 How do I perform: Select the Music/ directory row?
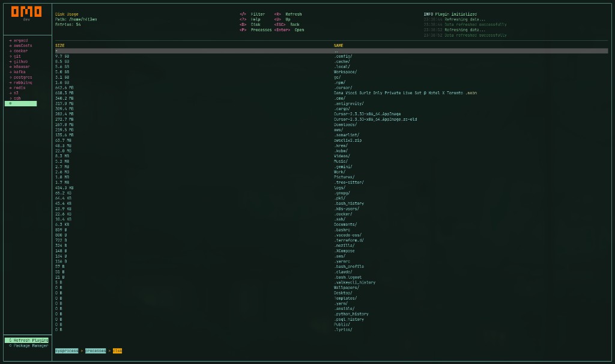tap(332, 161)
